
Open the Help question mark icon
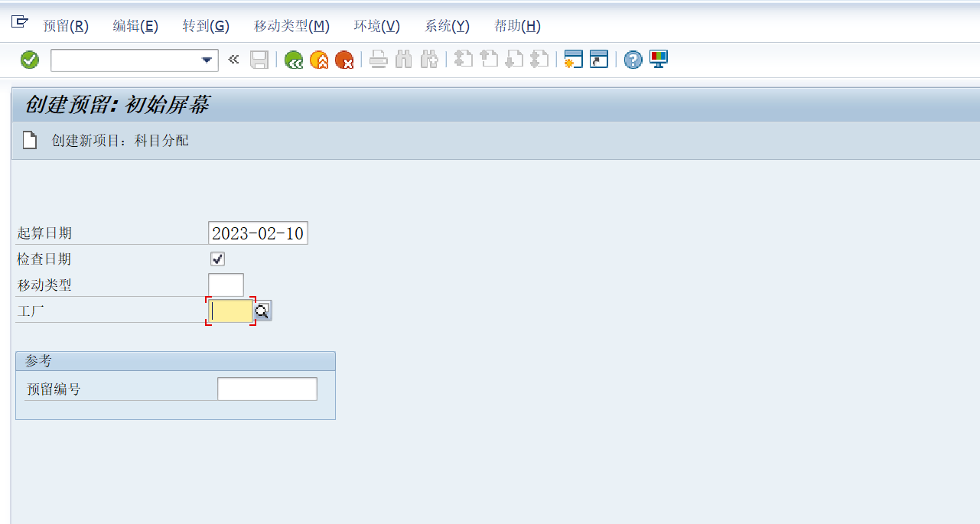coord(633,60)
